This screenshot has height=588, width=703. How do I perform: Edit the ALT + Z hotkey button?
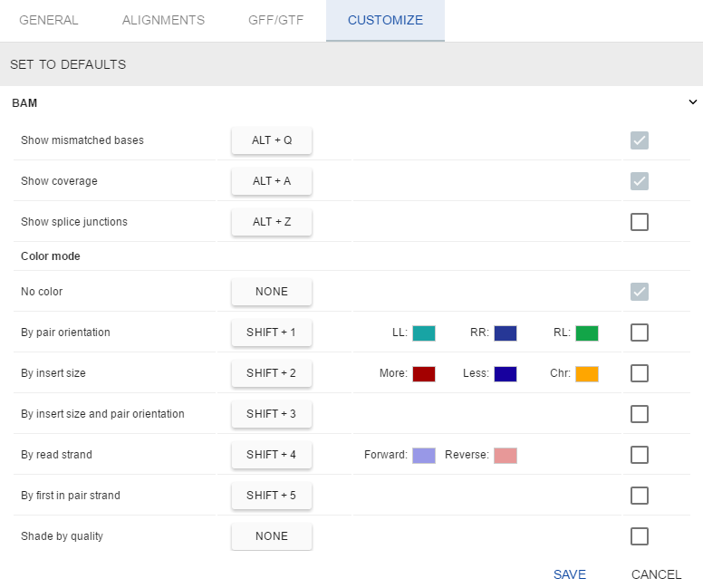point(272,222)
